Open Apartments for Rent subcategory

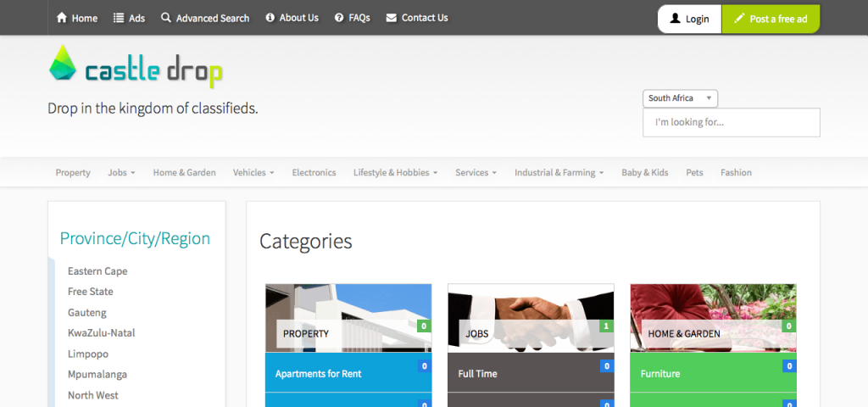coord(348,373)
